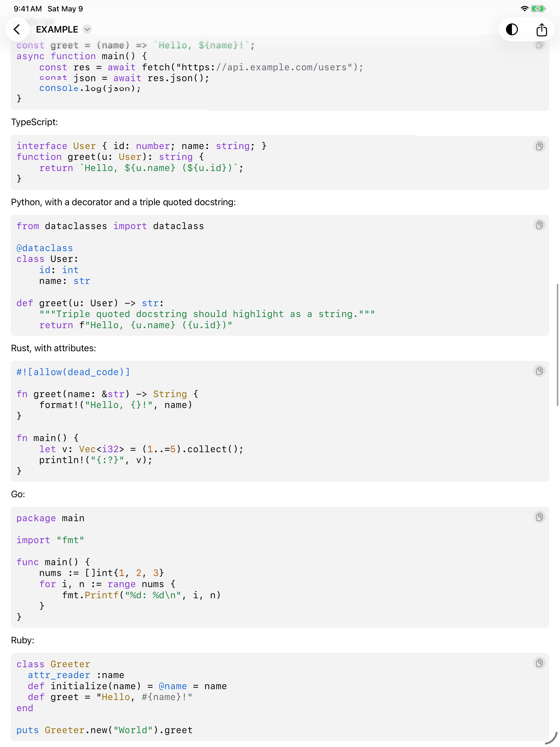
Task: Tap the Wi-Fi status icon
Action: (524, 9)
